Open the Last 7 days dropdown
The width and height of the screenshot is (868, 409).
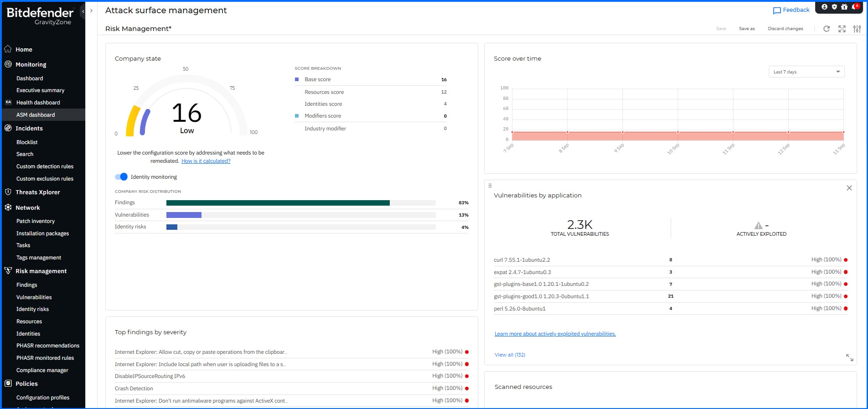pyautogui.click(x=806, y=72)
